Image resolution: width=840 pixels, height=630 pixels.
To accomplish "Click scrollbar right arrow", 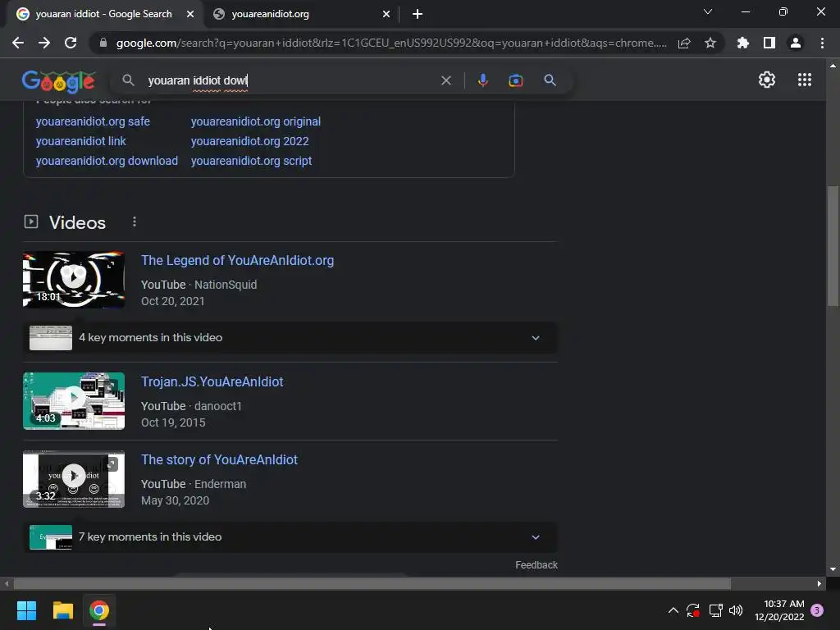I will pyautogui.click(x=819, y=583).
